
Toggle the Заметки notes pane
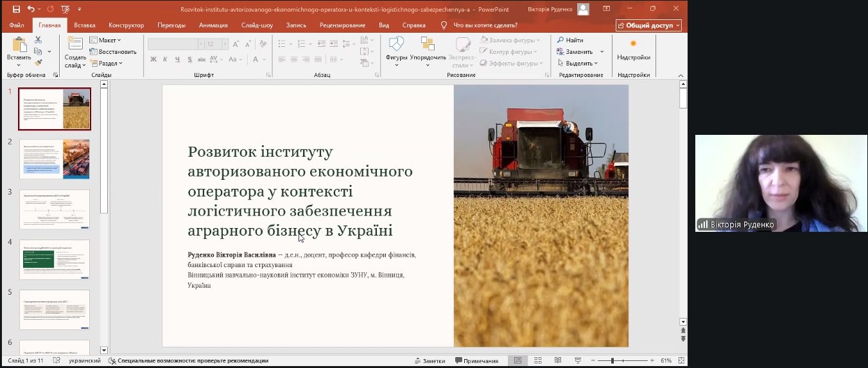(430, 360)
